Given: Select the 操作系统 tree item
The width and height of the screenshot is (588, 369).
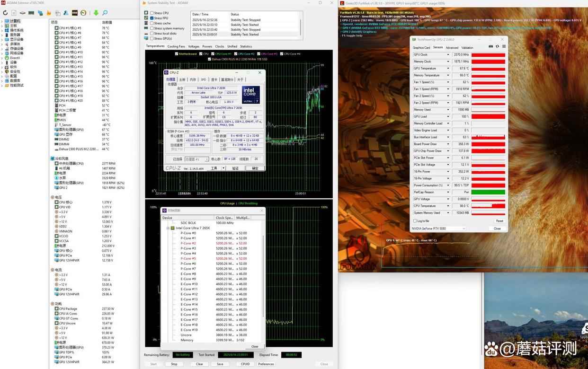Looking at the screenshot, I should pos(16,30).
